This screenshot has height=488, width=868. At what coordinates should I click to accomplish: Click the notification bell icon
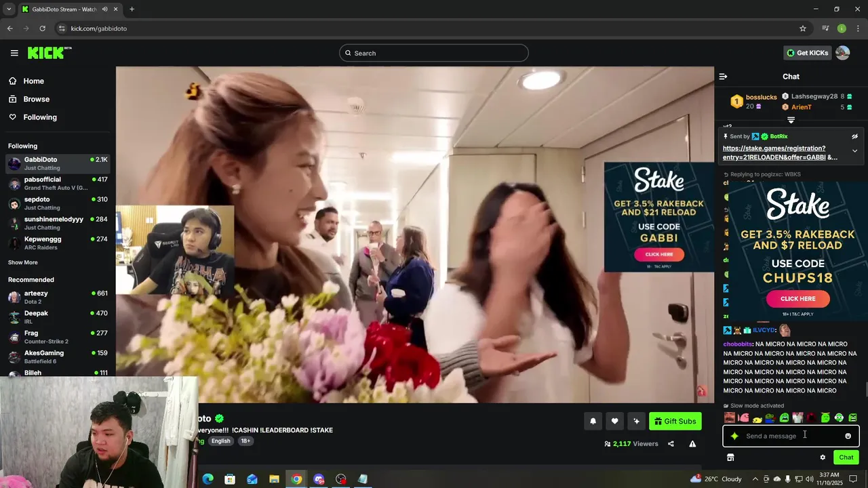point(593,421)
